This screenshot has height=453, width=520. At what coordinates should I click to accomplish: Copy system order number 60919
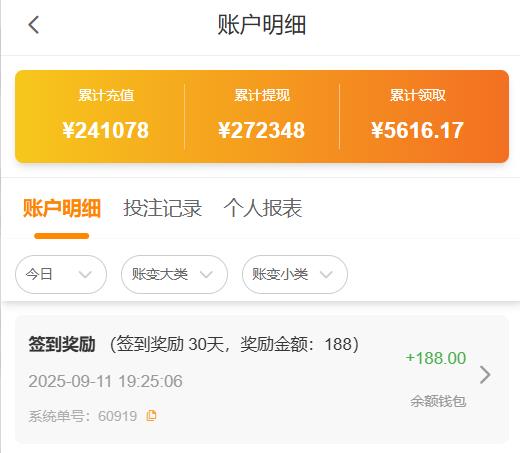click(x=151, y=415)
